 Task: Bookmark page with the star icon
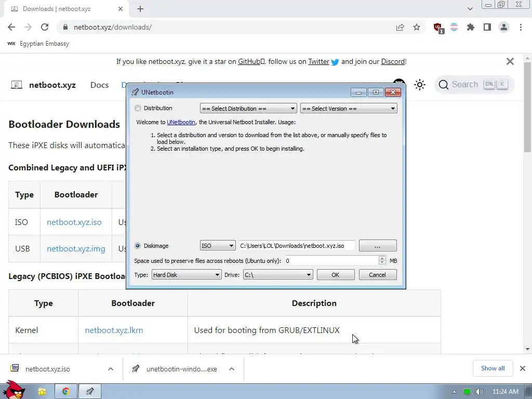(x=417, y=27)
